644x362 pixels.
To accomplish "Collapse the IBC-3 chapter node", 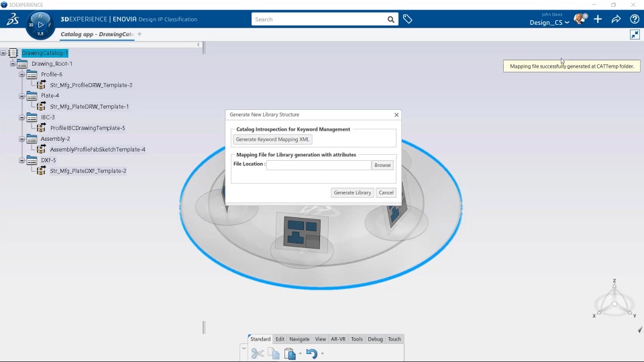I will (x=21, y=117).
